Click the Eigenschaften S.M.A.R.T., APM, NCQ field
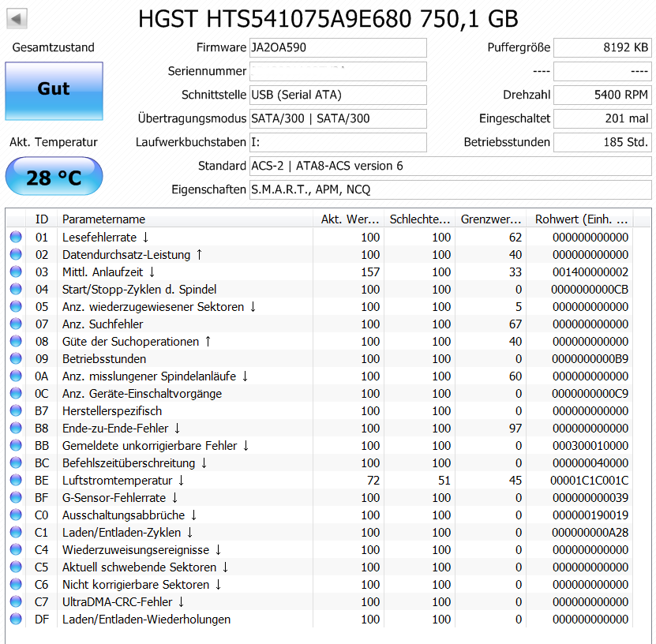 pyautogui.click(x=451, y=190)
